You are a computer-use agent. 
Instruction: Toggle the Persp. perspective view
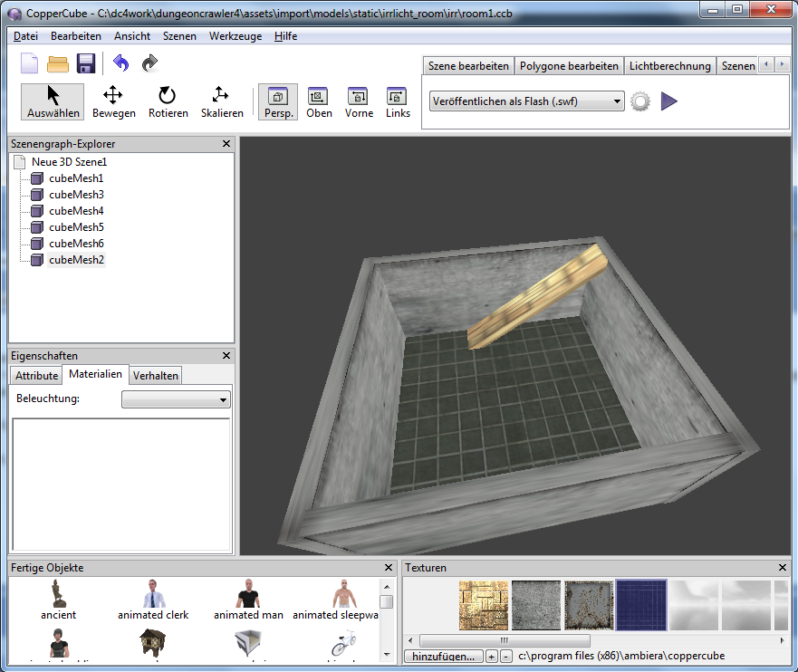279,102
